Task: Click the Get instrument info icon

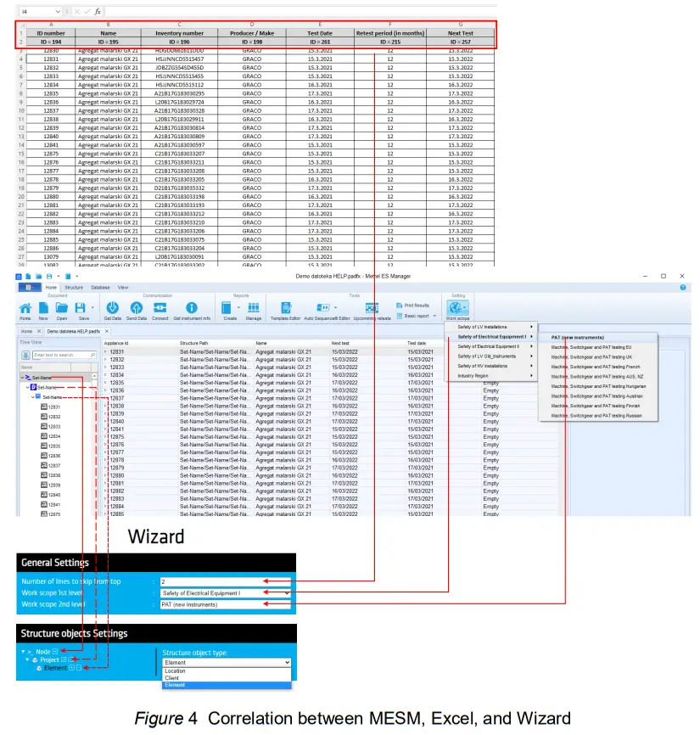Action: tap(193, 306)
